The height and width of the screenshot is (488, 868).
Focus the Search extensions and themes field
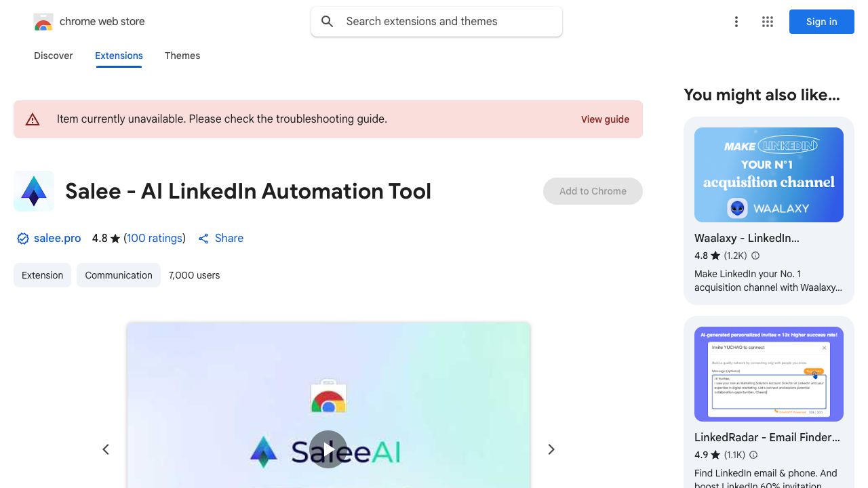coord(448,22)
